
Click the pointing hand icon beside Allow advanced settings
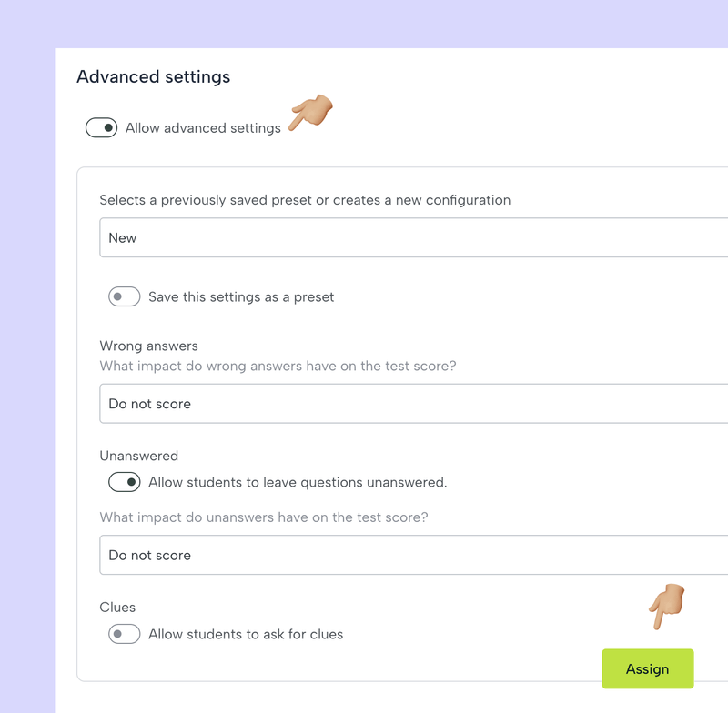click(x=311, y=114)
